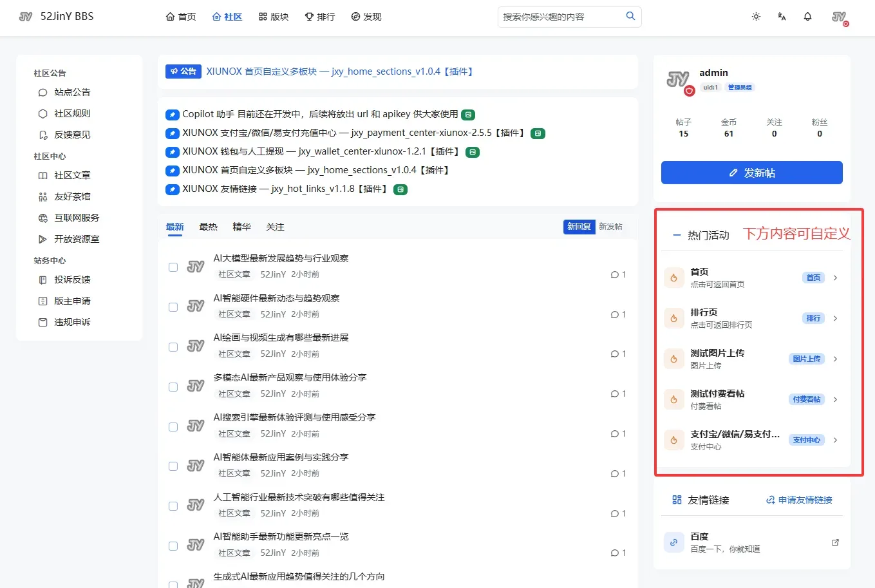Click the 52JinY BBS logo icon
875x588 pixels.
[x=26, y=17]
